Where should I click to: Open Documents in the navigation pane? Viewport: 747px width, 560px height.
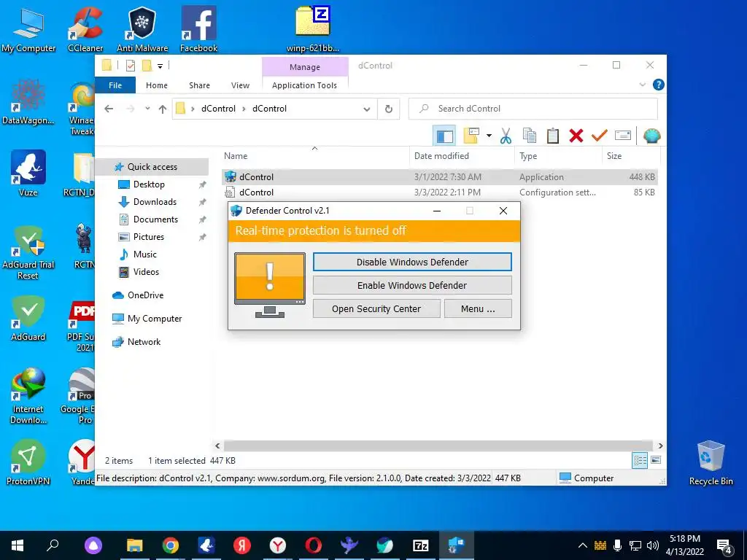coord(155,219)
